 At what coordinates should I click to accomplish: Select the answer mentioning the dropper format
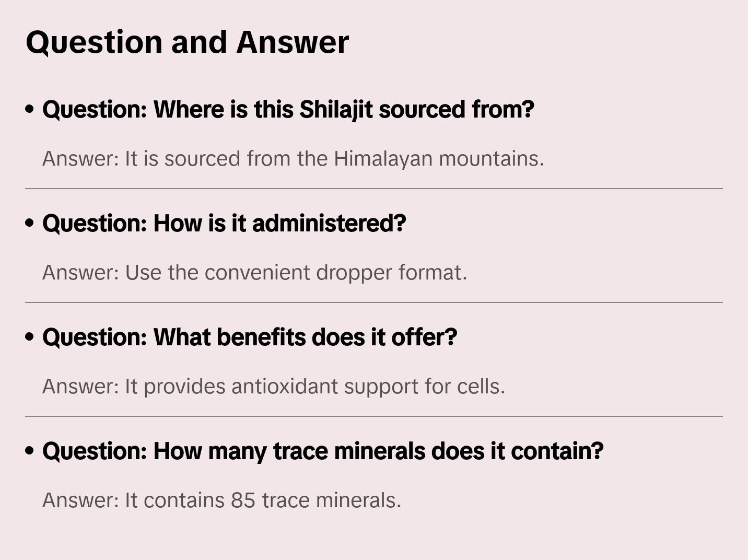click(254, 273)
